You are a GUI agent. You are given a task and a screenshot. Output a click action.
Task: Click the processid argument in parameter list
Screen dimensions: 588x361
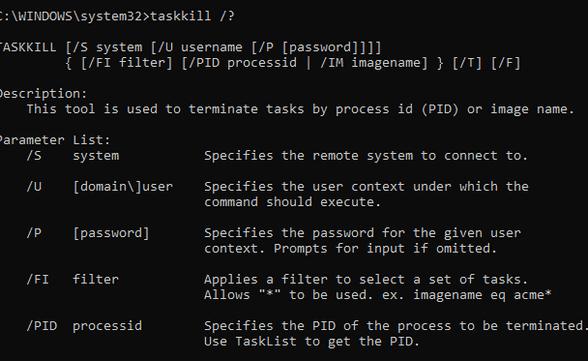pos(107,326)
